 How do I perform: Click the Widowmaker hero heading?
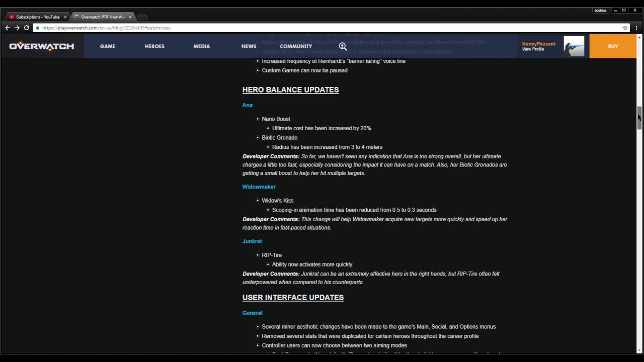point(259,187)
